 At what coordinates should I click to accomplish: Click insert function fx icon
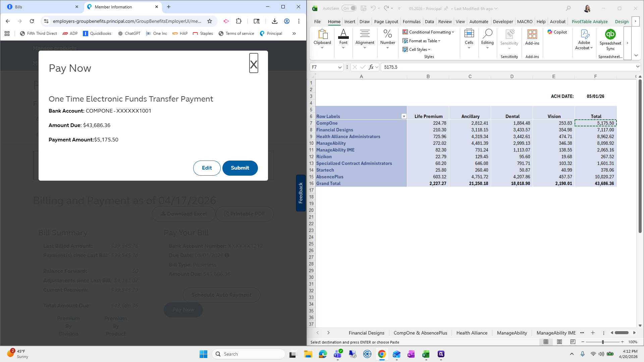pyautogui.click(x=371, y=67)
